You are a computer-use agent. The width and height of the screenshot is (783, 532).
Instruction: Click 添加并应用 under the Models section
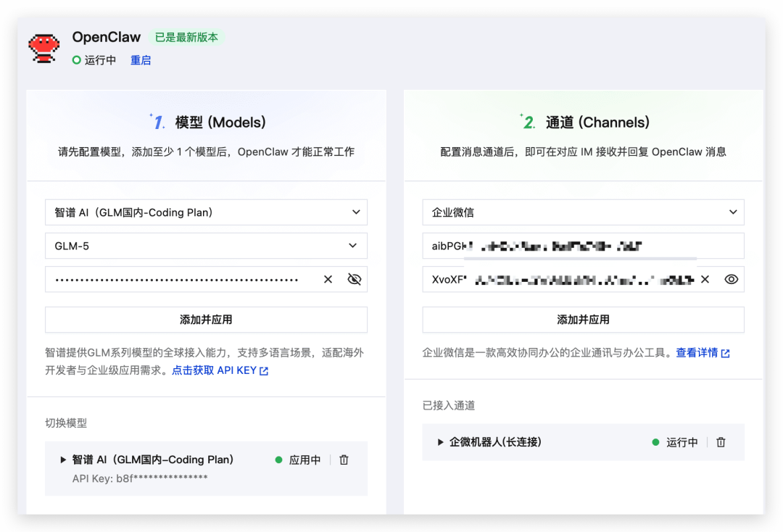[206, 320]
